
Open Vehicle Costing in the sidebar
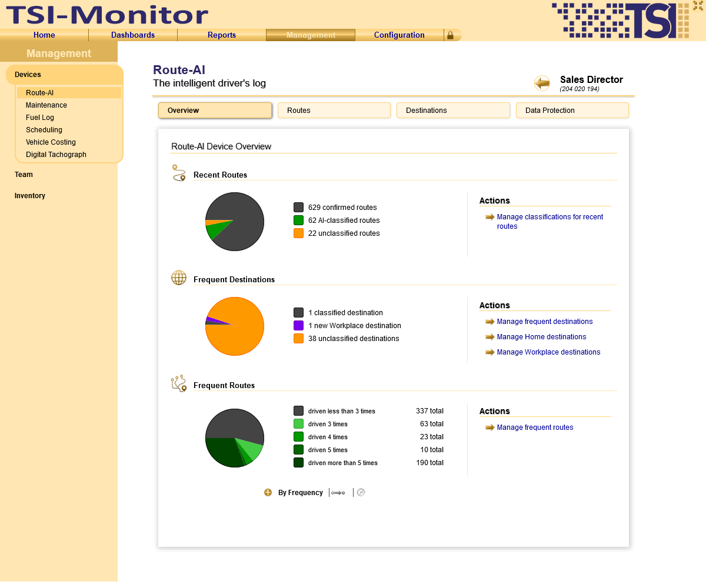(51, 142)
